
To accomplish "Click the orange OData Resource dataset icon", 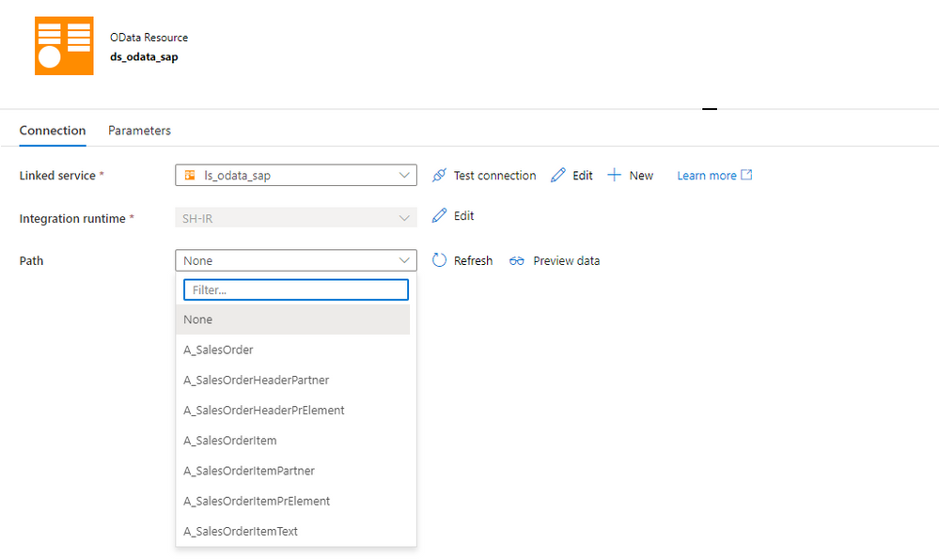I will point(64,46).
